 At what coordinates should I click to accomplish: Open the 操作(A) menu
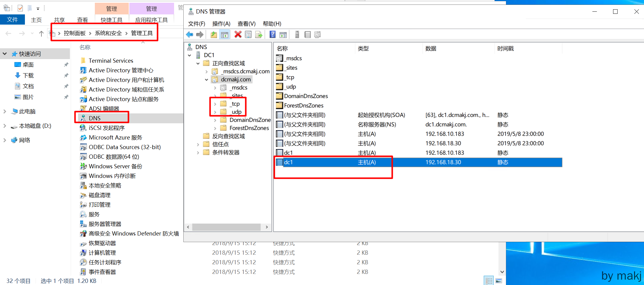(x=221, y=24)
